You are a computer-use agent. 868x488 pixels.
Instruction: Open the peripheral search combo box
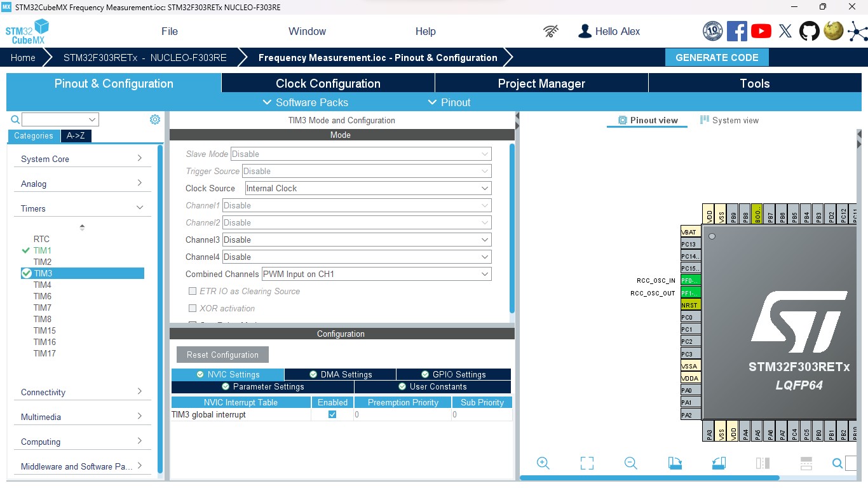point(60,119)
